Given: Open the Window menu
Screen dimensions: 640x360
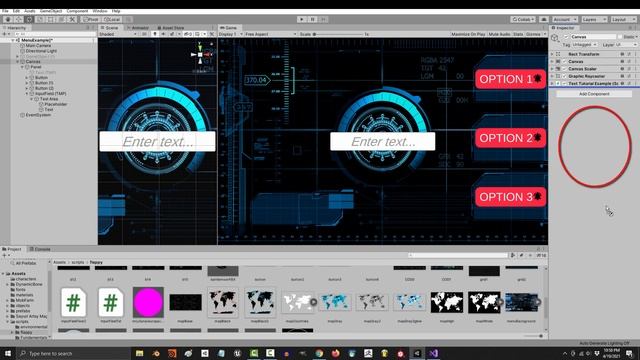Looking at the screenshot, I should (x=100, y=11).
